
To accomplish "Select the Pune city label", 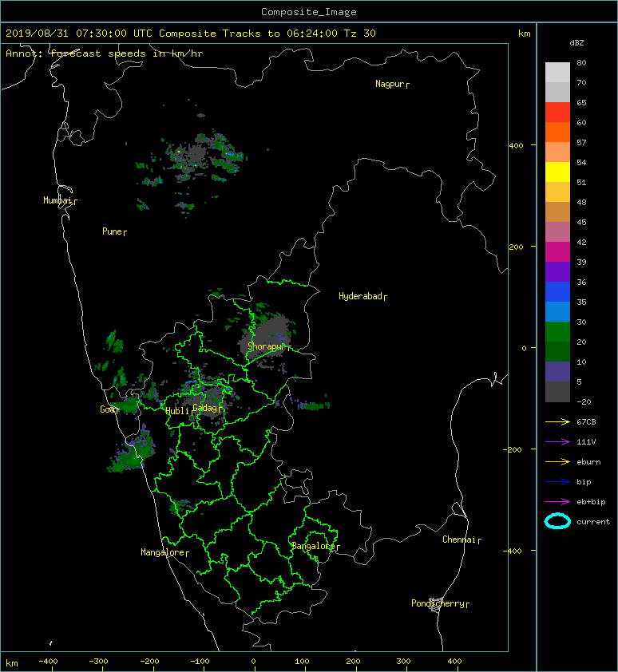I will tap(114, 232).
